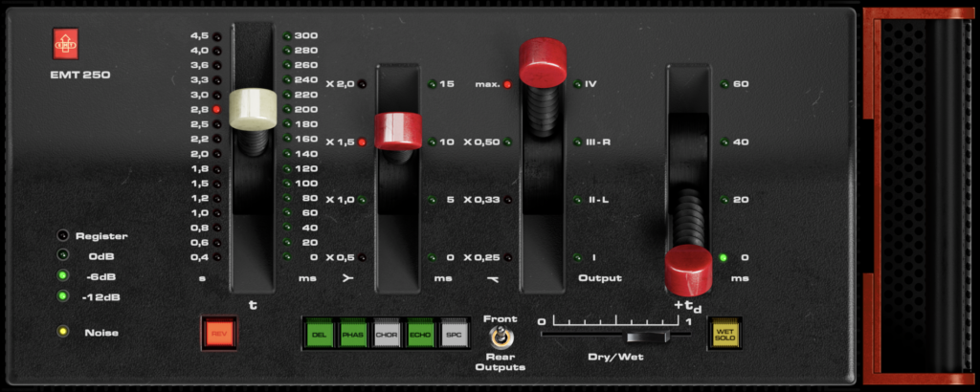Viewport: 980px width, 392px height.
Task: Click the LED beside 0,4 seconds
Action: [x=216, y=256]
